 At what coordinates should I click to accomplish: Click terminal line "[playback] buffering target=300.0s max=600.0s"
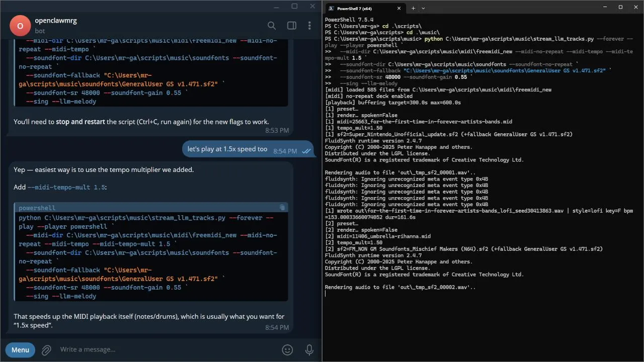[x=393, y=103]
